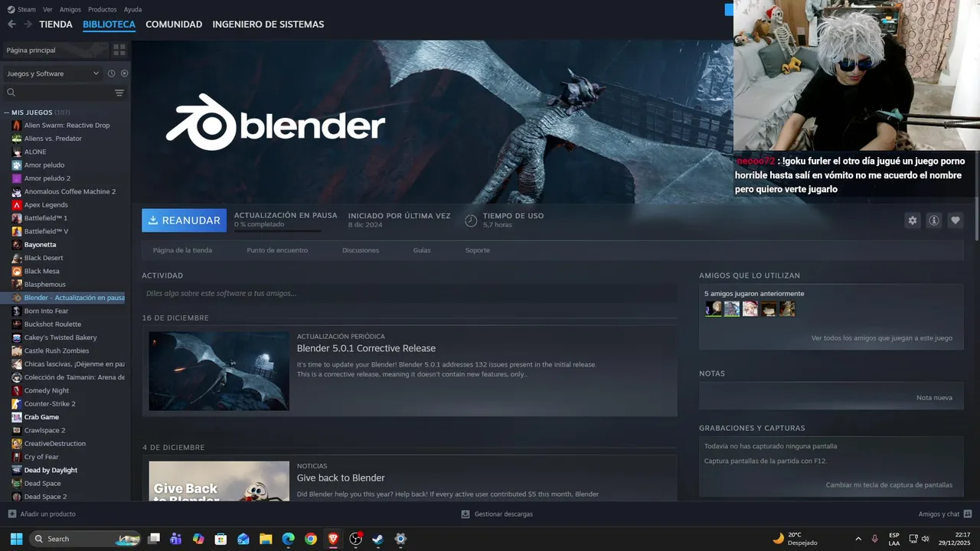The height and width of the screenshot is (551, 980).
Task: Open the Blender 5.0.1 Corrective Release title
Action: (366, 348)
